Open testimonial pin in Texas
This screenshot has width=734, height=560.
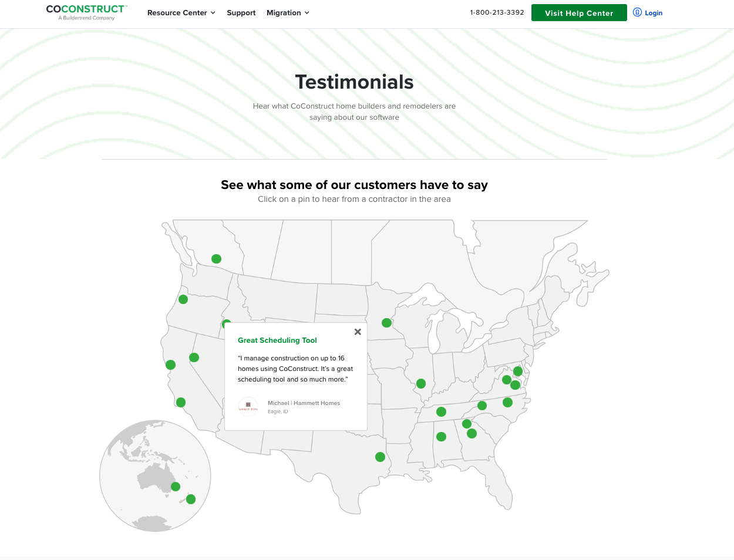[380, 457]
